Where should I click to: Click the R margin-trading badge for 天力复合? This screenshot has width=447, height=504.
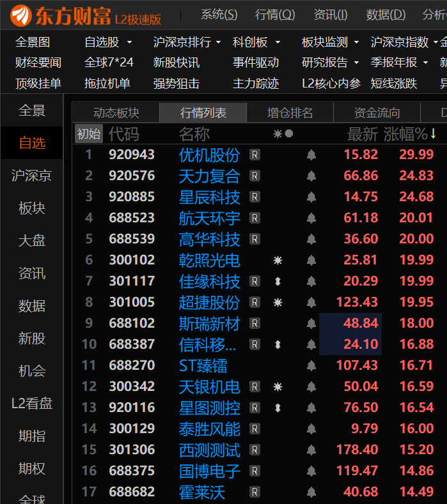[x=255, y=176]
